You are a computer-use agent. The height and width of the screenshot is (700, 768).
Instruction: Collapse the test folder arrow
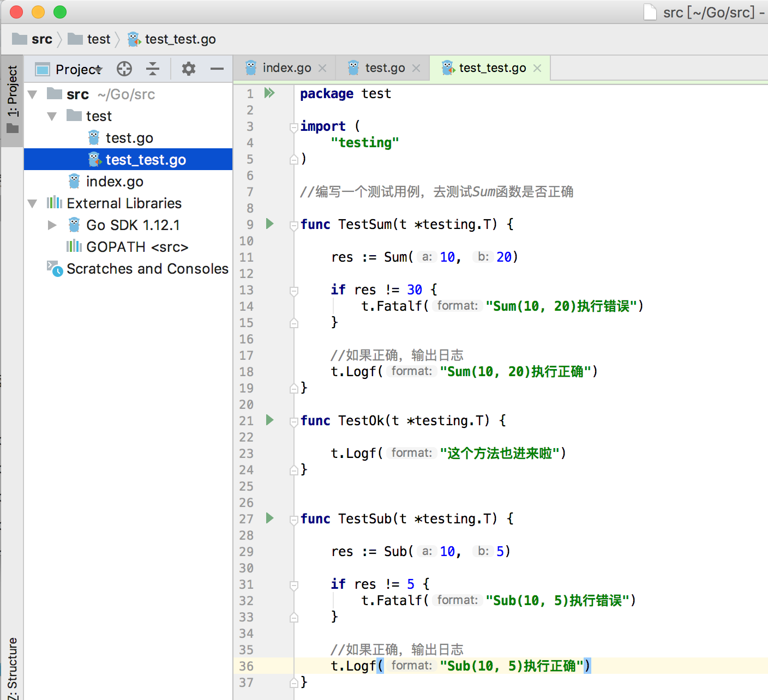tap(52, 116)
